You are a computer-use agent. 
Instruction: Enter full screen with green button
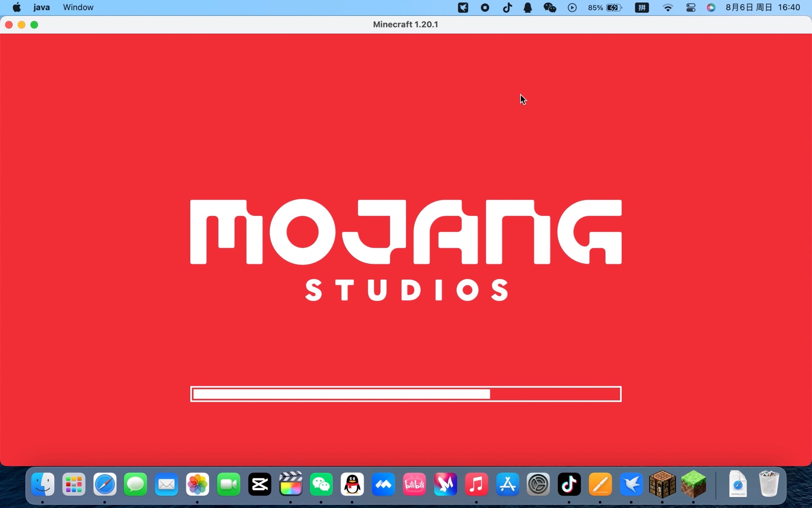click(x=34, y=25)
